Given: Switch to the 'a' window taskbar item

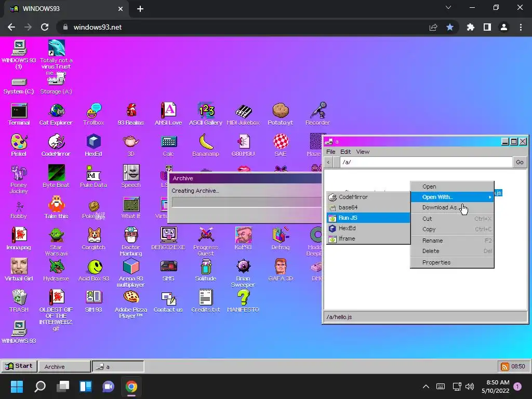Looking at the screenshot, I should [118, 366].
